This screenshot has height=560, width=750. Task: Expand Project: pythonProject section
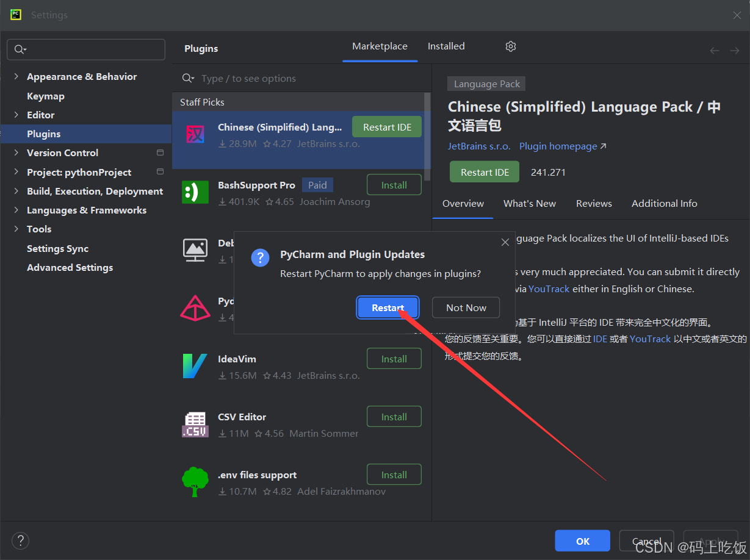point(16,172)
